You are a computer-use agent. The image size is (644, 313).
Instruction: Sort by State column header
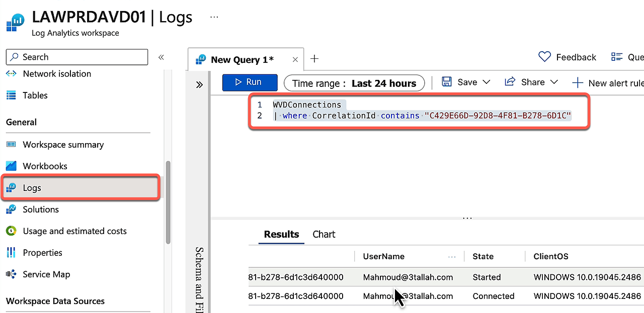(483, 257)
